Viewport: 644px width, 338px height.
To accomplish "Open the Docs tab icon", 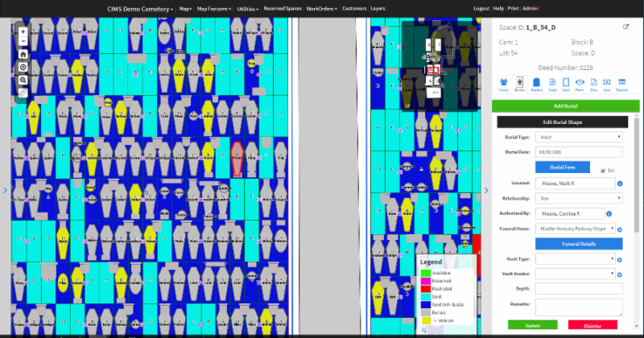I will (x=593, y=84).
